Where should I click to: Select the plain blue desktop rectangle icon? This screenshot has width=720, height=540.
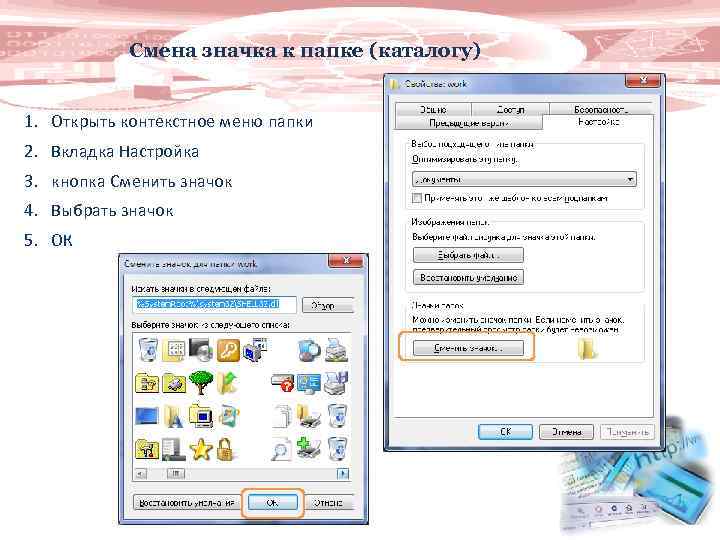(147, 416)
